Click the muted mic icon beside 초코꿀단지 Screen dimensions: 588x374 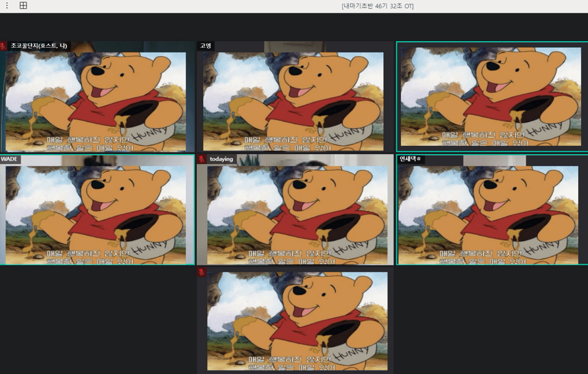(3, 46)
